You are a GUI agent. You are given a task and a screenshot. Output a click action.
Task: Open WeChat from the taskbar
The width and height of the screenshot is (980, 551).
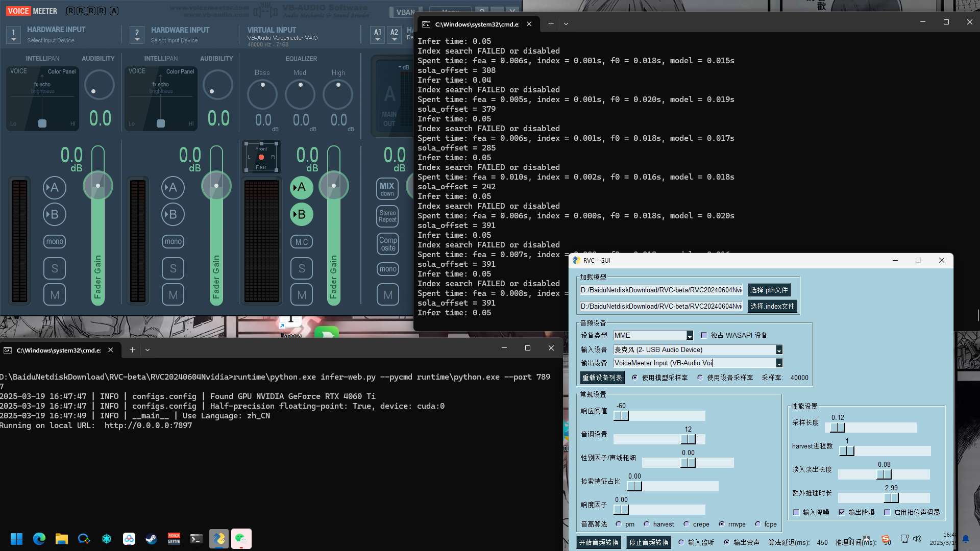pyautogui.click(x=241, y=539)
